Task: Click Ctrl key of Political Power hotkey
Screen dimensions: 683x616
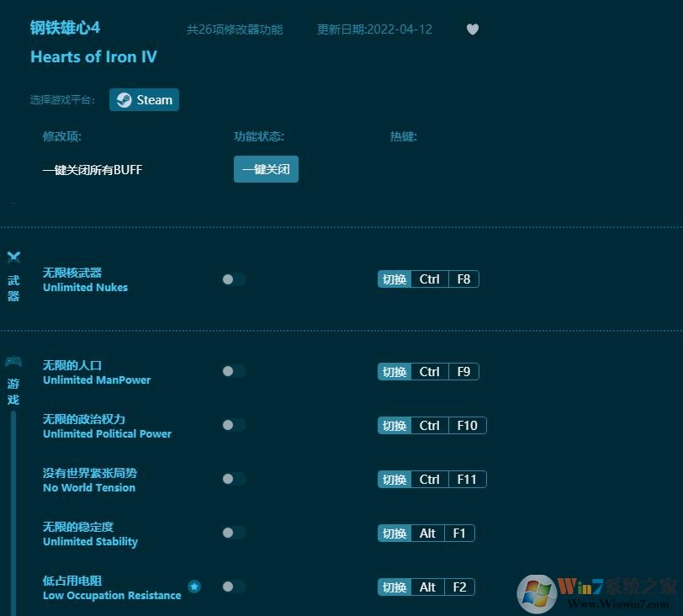Action: tap(430, 426)
